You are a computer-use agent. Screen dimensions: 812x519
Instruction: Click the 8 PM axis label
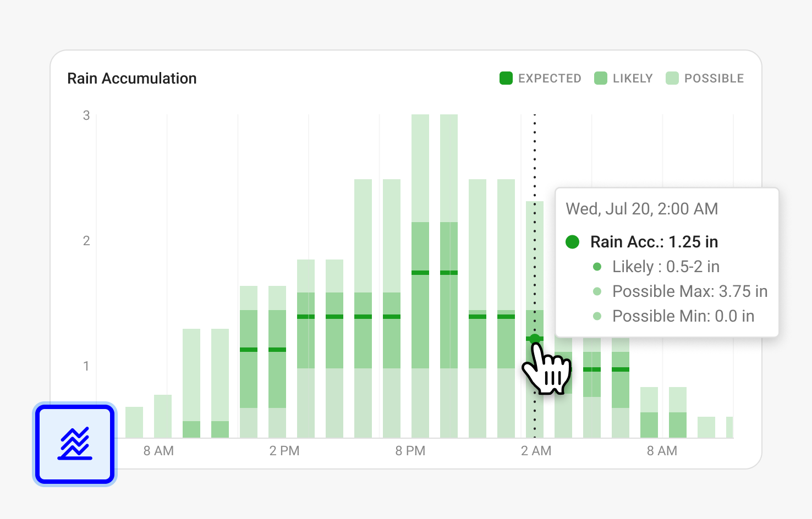pyautogui.click(x=410, y=451)
